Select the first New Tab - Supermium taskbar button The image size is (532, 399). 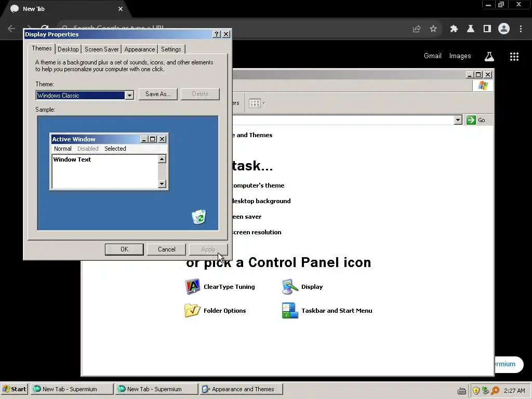point(72,389)
